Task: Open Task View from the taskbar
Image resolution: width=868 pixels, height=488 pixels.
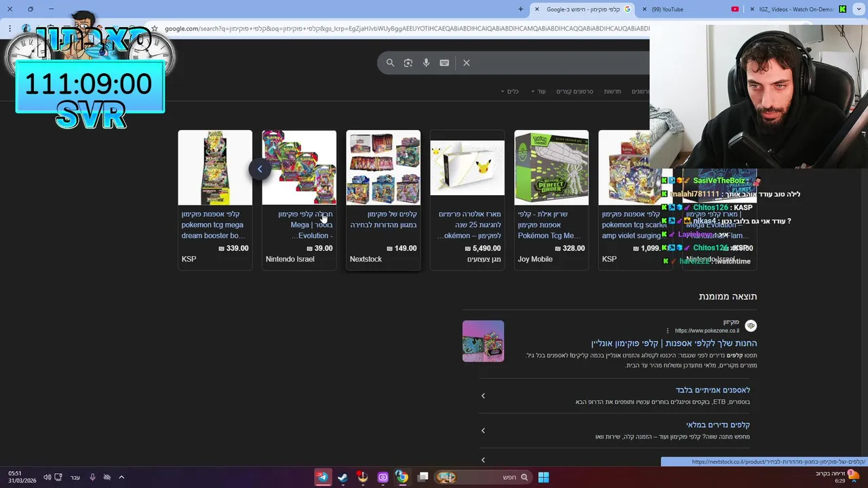Action: pyautogui.click(x=422, y=477)
